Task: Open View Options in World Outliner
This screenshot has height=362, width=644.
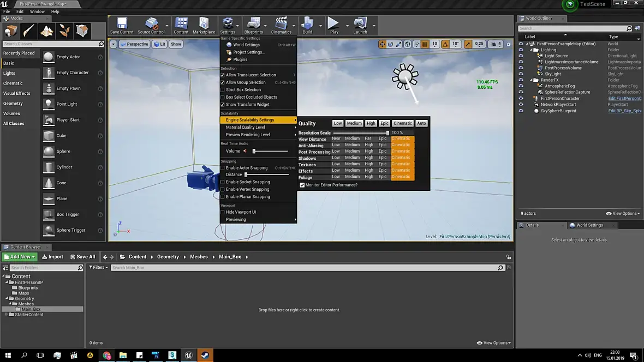Action: [x=623, y=213]
